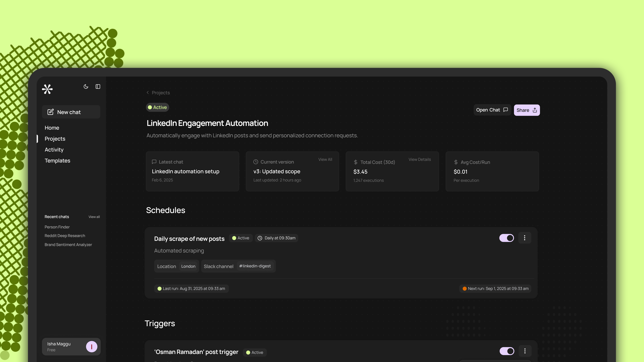The image size is (644, 362).
Task: Click the 1,247 executions text
Action: coord(369,180)
